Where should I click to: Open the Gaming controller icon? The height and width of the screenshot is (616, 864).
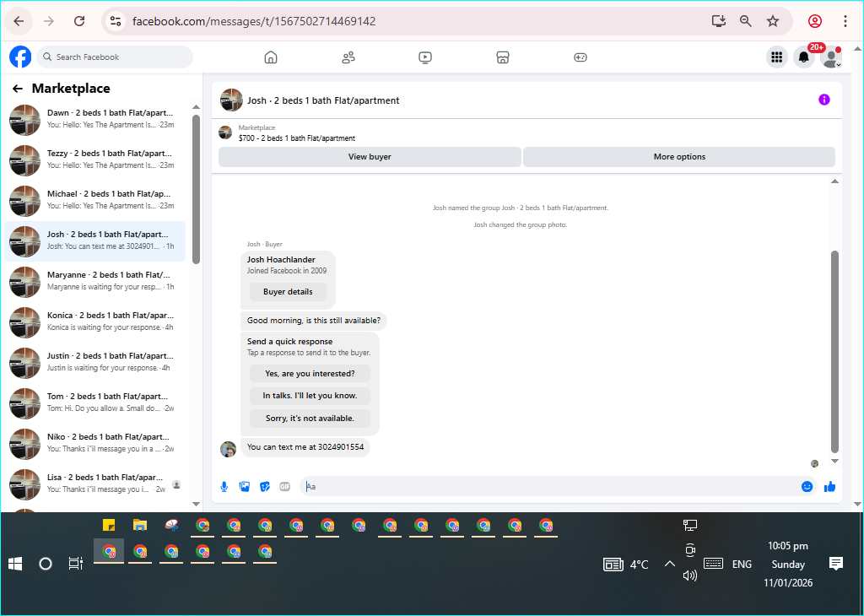click(580, 57)
